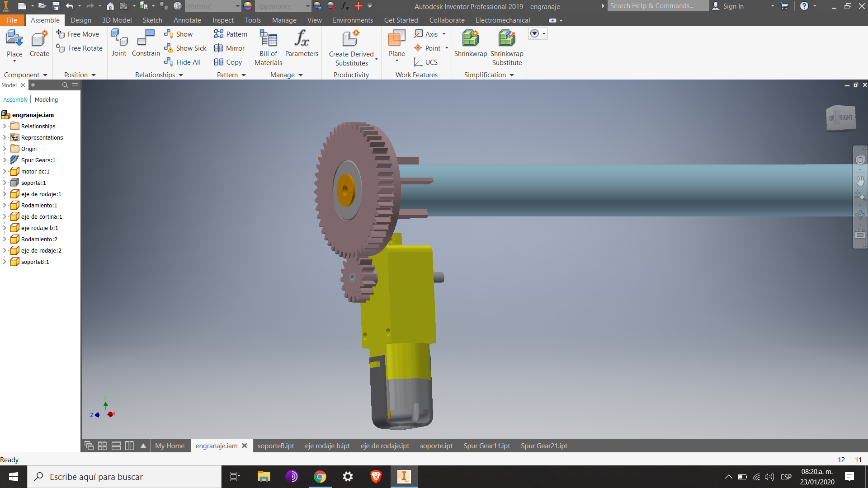Click the Sign In button
Viewport: 868px width, 488px height.
click(728, 6)
